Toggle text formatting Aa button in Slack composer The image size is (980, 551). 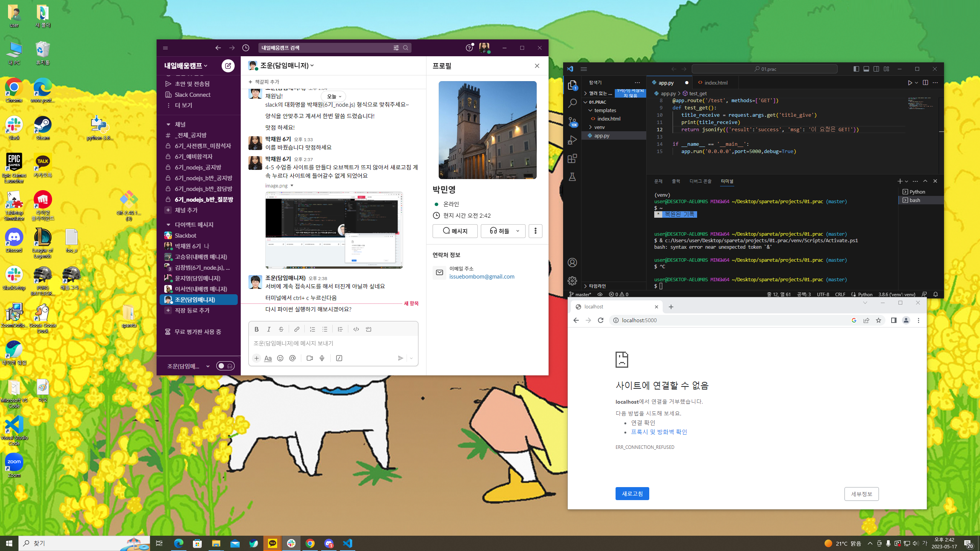pos(268,358)
